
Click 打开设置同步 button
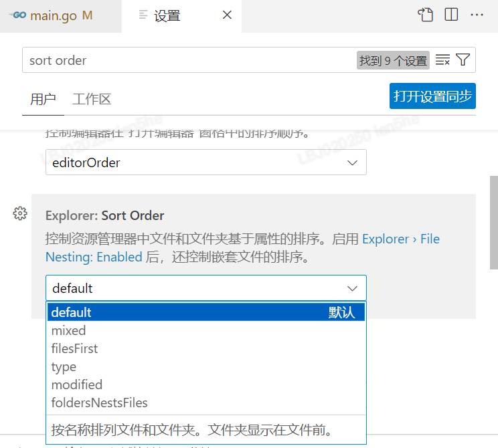432,96
